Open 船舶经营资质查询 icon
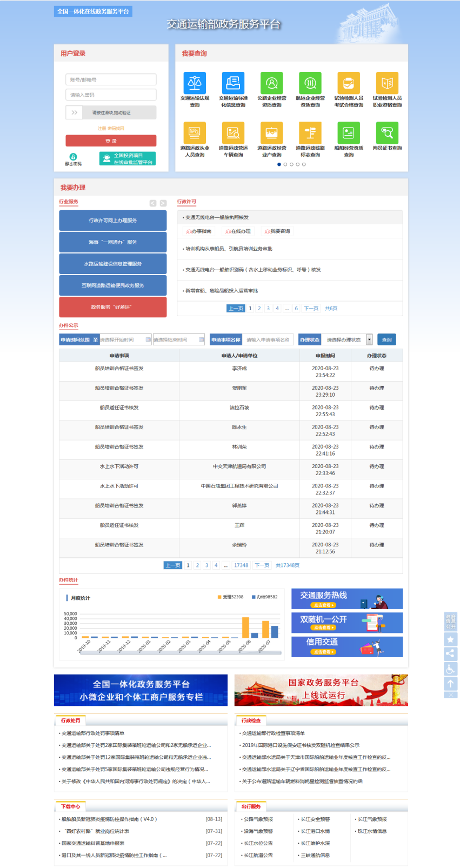This screenshot has width=460, height=868. point(349,132)
